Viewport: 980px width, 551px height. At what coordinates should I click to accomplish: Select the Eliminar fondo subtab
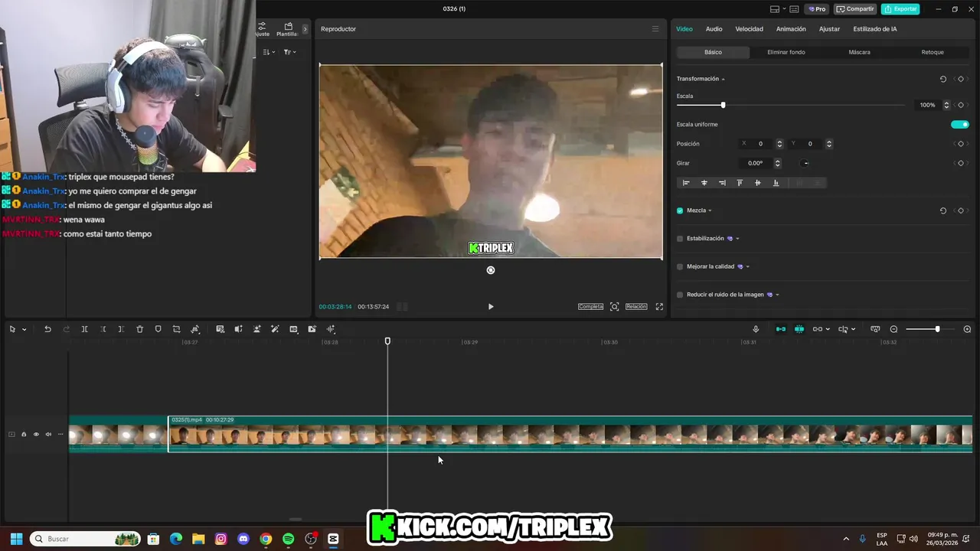(786, 52)
